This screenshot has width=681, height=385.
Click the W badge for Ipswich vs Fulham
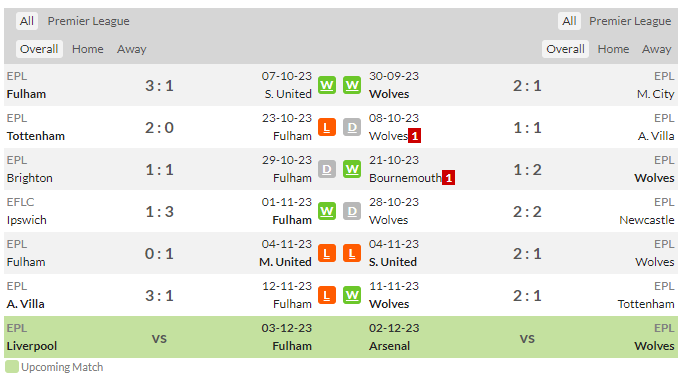(327, 212)
